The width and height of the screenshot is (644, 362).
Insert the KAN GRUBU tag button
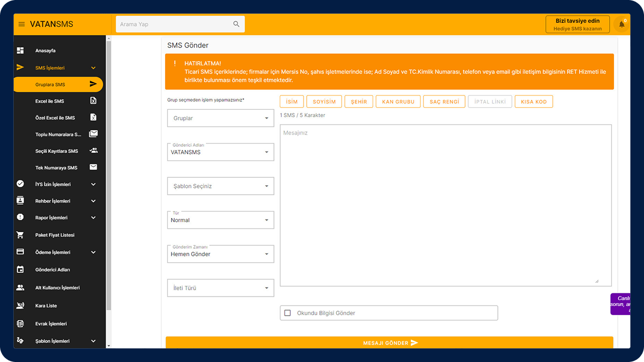[x=398, y=102]
